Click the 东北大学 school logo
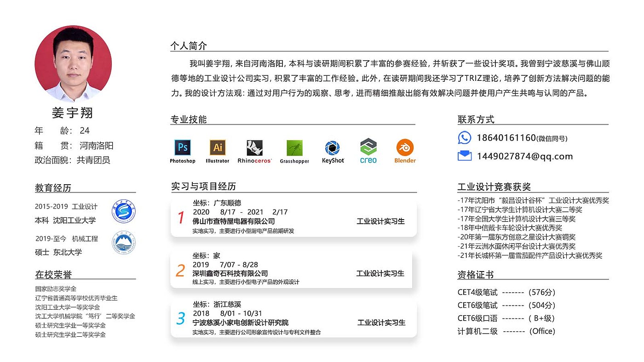The image size is (644, 362). click(124, 243)
